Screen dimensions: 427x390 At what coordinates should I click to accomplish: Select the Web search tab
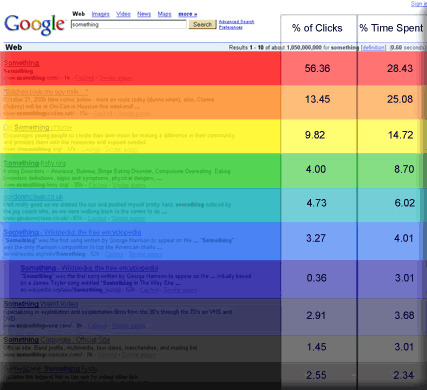(79, 14)
